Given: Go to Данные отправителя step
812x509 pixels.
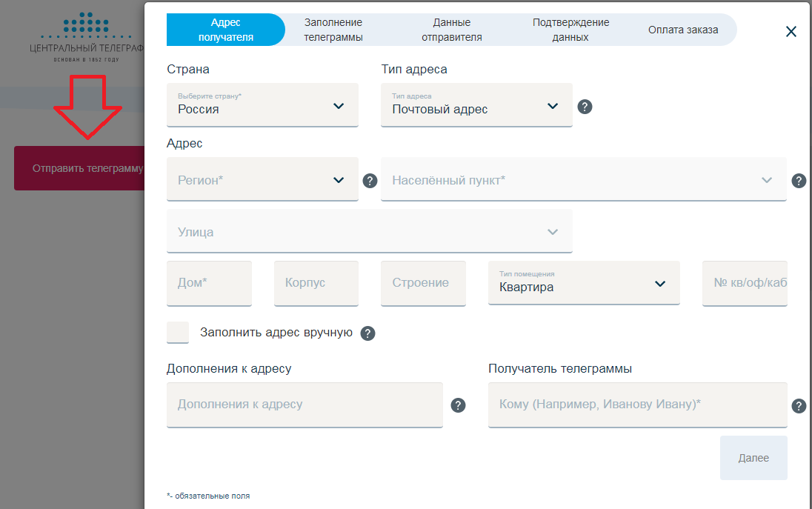Looking at the screenshot, I should click(x=452, y=30).
